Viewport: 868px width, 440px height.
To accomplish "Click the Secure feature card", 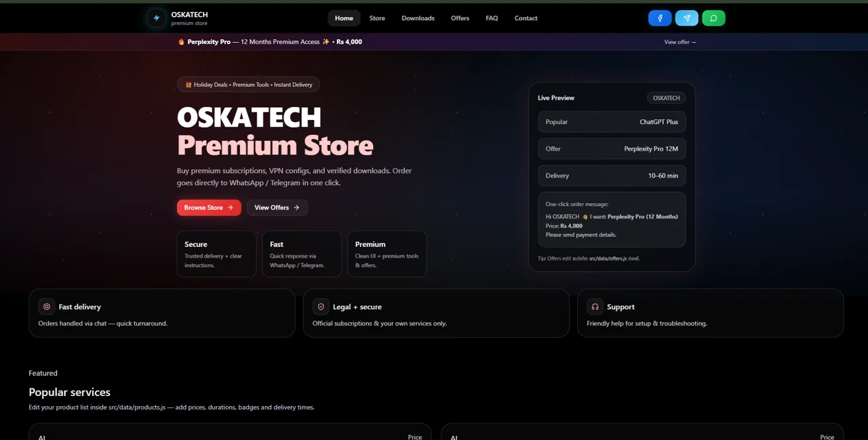I will pyautogui.click(x=217, y=254).
